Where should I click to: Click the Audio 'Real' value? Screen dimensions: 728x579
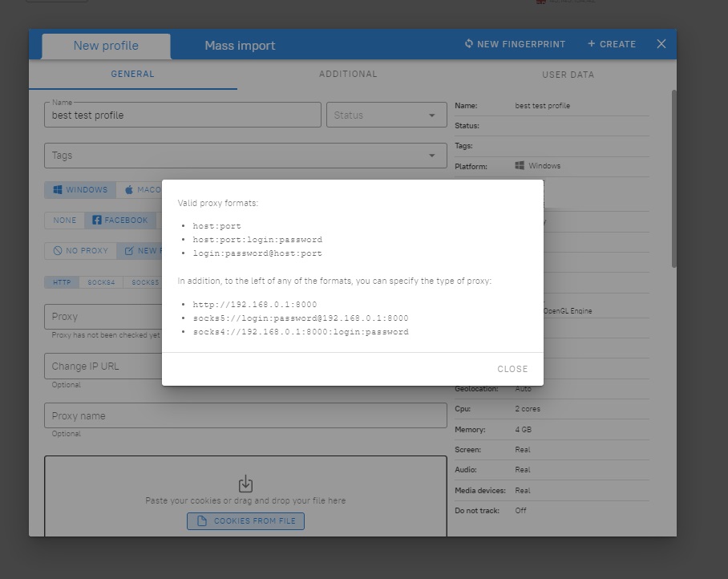coord(522,469)
